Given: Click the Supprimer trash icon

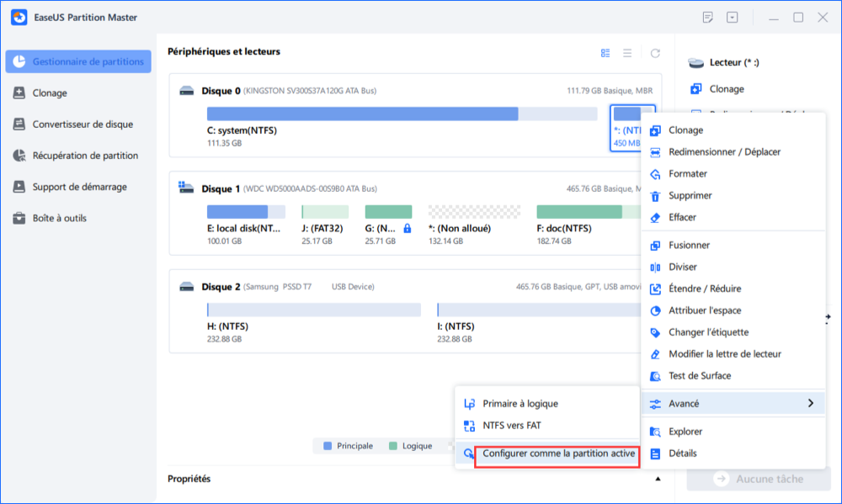Looking at the screenshot, I should pyautogui.click(x=656, y=196).
